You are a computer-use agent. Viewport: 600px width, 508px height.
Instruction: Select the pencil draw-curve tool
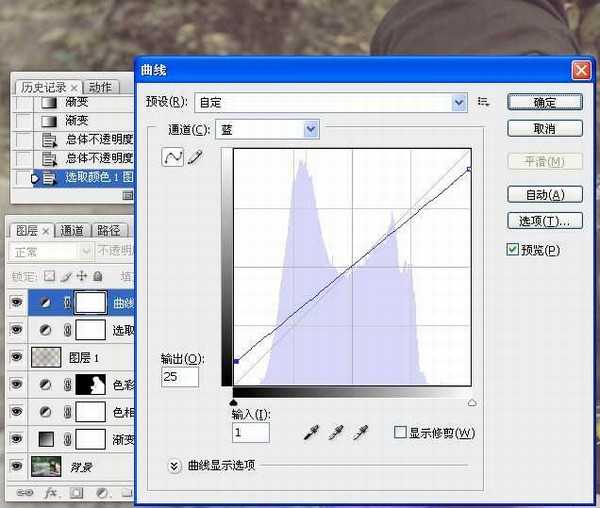(194, 158)
